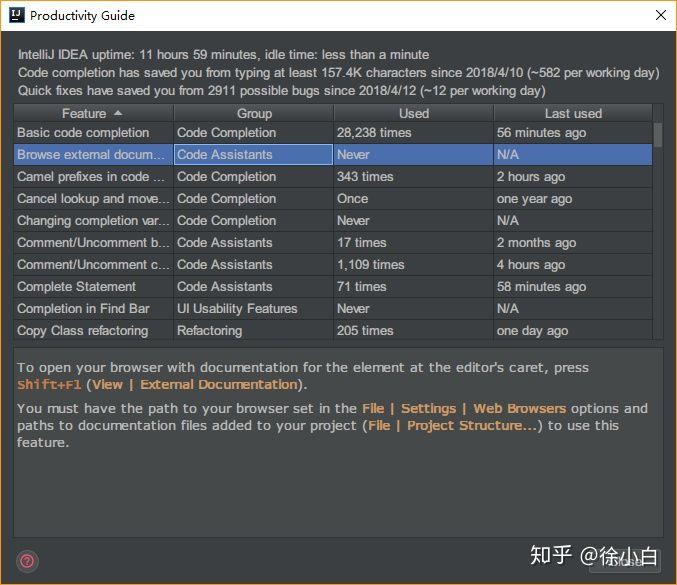Click the 2 hours ago cell
The image size is (677, 585).
(x=573, y=177)
